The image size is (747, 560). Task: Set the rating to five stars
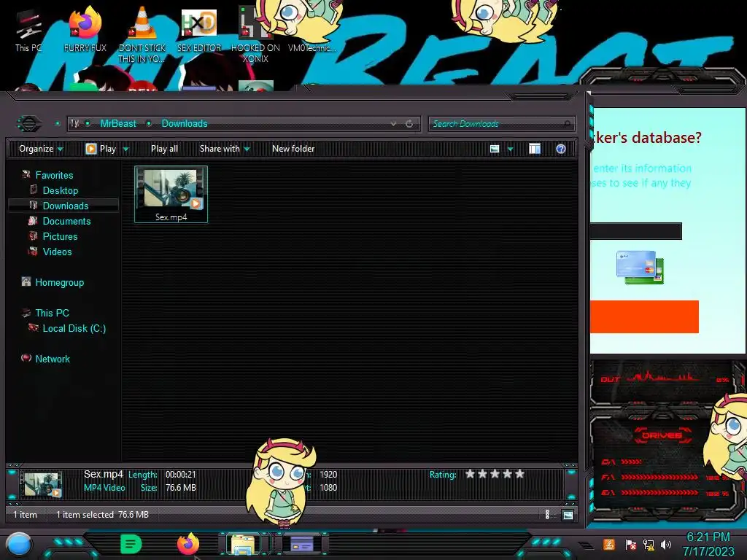(519, 474)
